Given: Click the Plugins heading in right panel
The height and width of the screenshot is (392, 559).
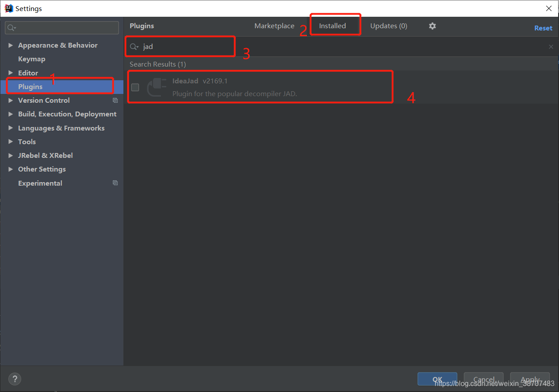Looking at the screenshot, I should coord(142,26).
